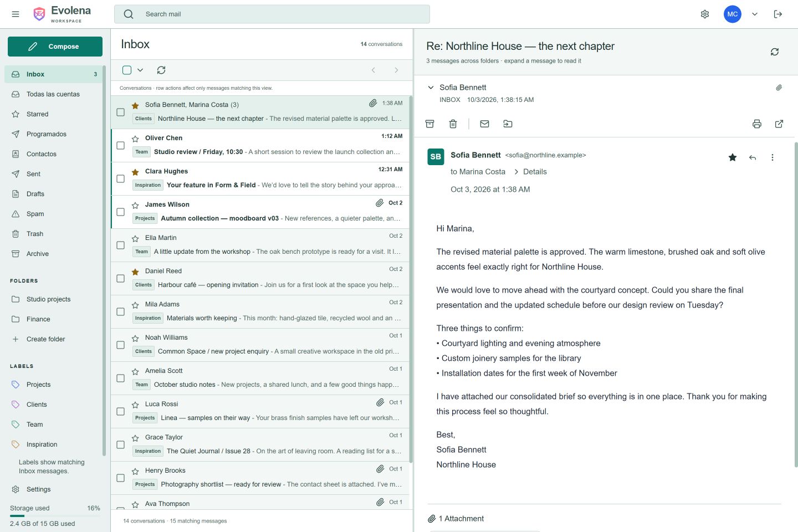Viewport: 798px width, 532px height.
Task: Click the logout icon in header
Action: pyautogui.click(x=778, y=14)
